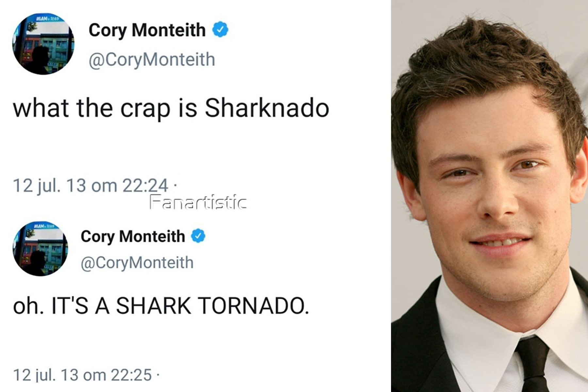Image resolution: width=588 pixels, height=392 pixels.
Task: Click the verified badge on the bottom tweet
Action: (x=198, y=236)
